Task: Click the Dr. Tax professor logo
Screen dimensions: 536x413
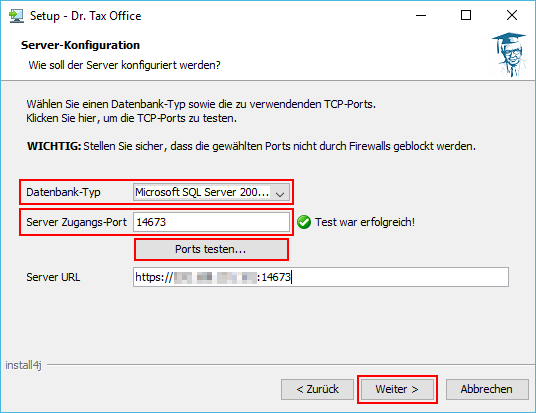Action: click(510, 55)
